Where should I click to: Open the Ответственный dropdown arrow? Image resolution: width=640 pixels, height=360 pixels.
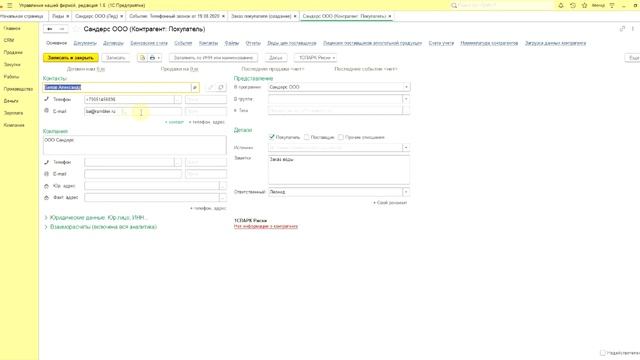[x=406, y=192]
